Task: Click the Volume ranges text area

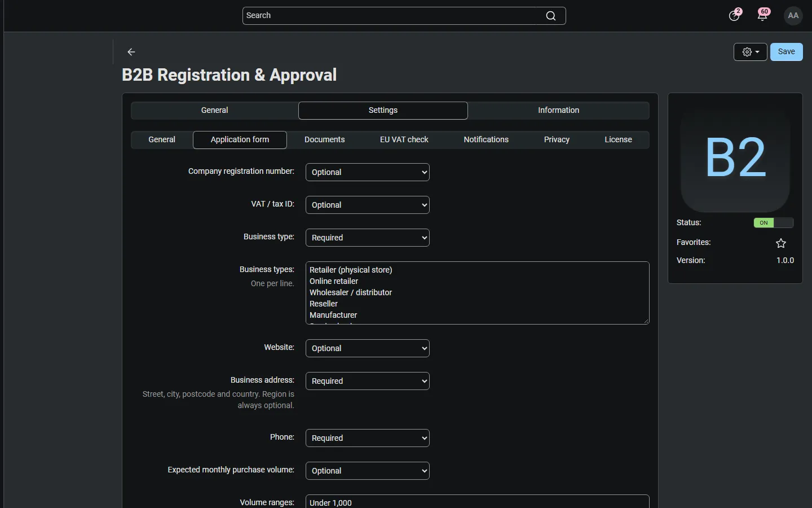Action: [x=478, y=502]
